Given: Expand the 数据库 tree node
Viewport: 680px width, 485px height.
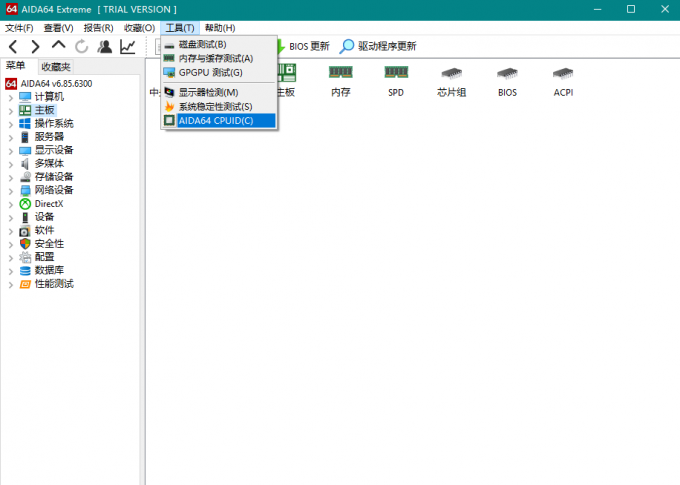Looking at the screenshot, I should (11, 271).
